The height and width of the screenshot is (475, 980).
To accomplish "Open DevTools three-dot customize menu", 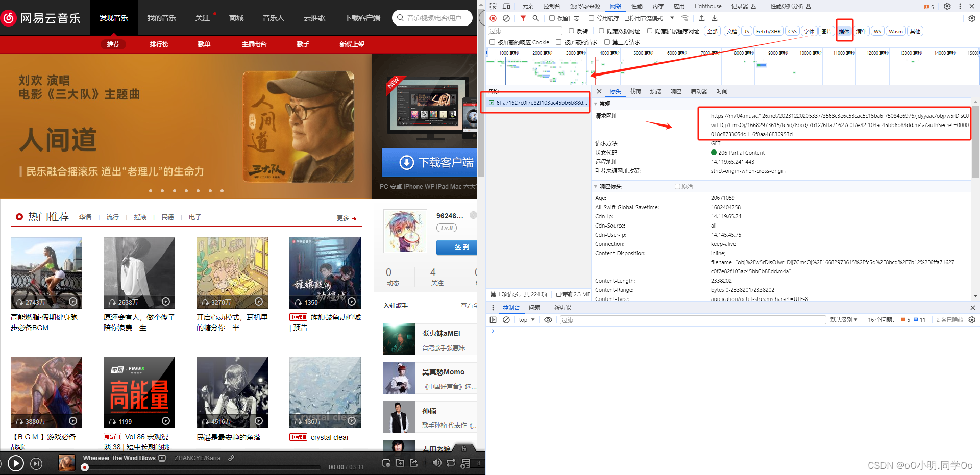I will pos(960,6).
